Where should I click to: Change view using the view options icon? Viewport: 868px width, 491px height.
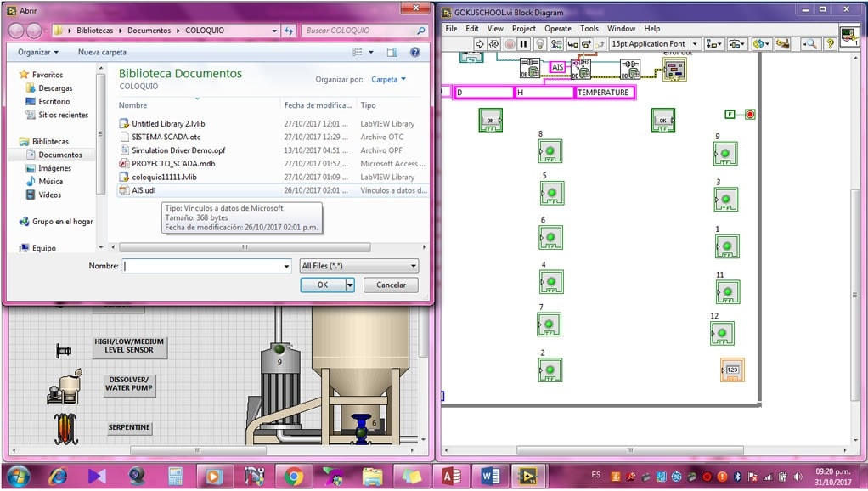[x=358, y=52]
